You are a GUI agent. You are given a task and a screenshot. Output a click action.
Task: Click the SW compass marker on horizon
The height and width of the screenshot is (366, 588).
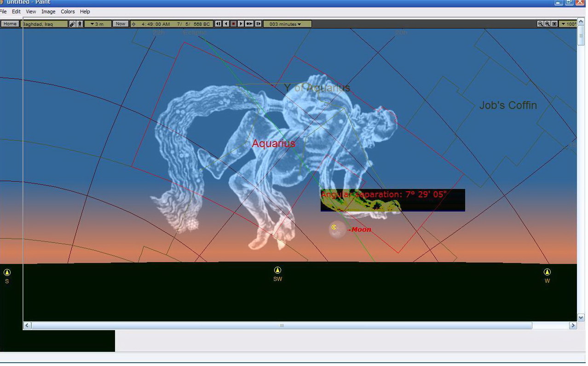(277, 270)
